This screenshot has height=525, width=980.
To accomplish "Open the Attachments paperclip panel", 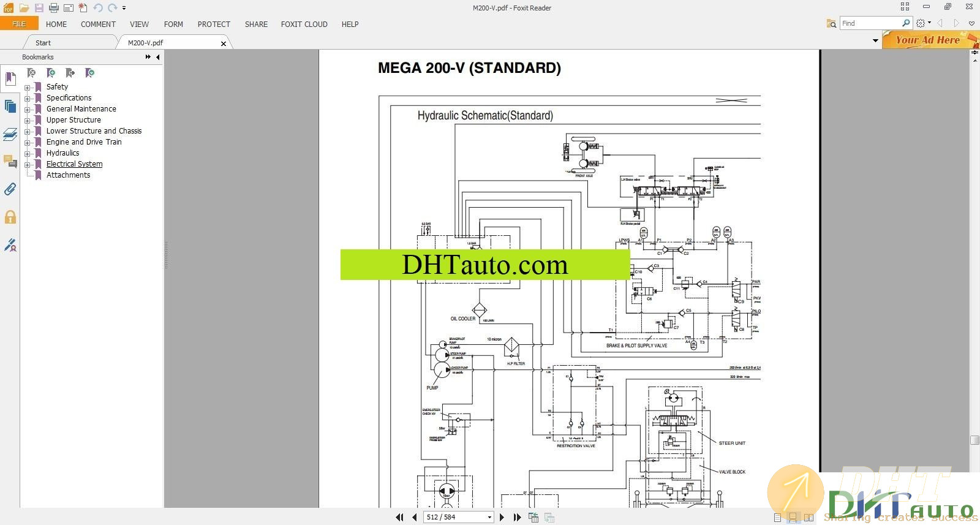I will tap(10, 189).
